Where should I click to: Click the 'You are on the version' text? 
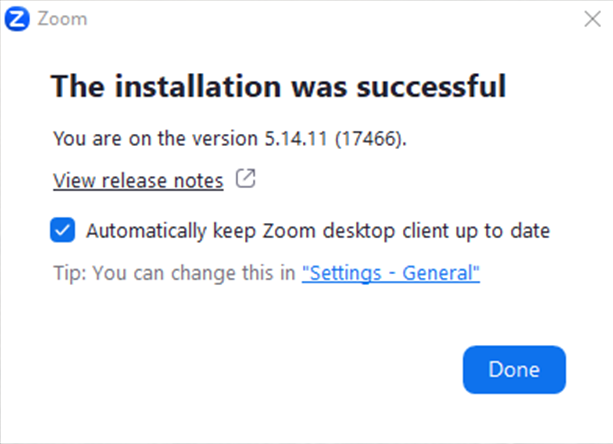point(155,138)
